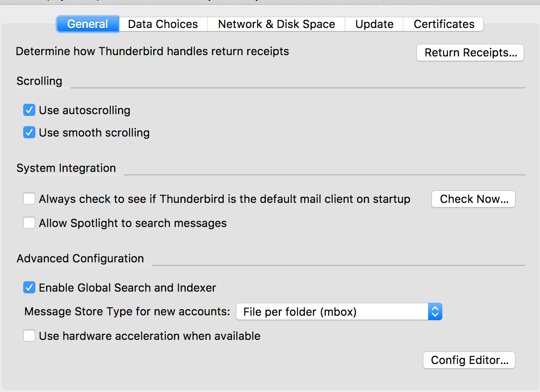
Task: Click the Advanced Configuration section heading
Action: (80, 258)
